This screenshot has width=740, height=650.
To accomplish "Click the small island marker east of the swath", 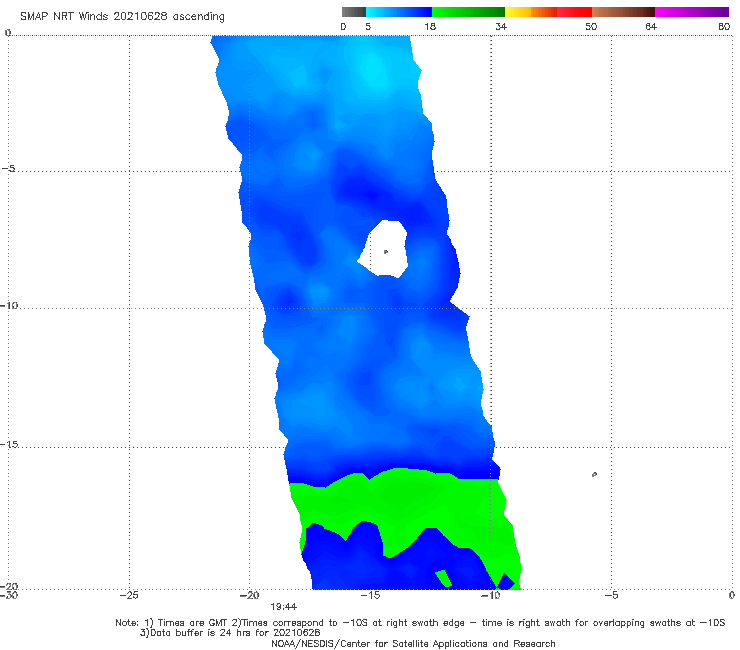I will pyautogui.click(x=594, y=474).
